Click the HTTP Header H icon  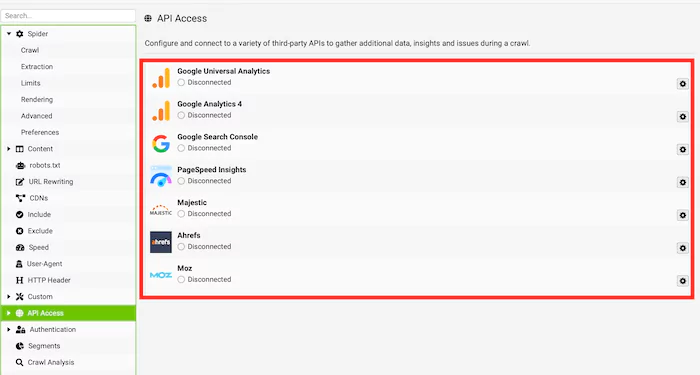pos(19,280)
